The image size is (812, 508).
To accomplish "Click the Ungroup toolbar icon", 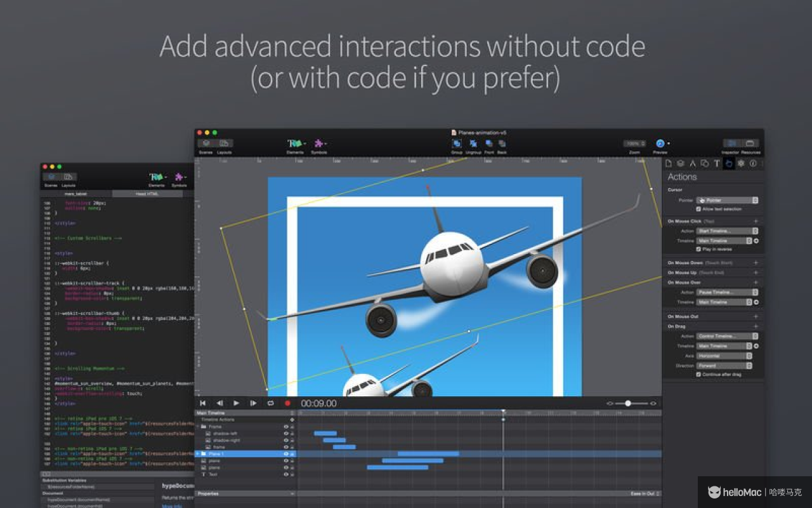I will pos(473,144).
